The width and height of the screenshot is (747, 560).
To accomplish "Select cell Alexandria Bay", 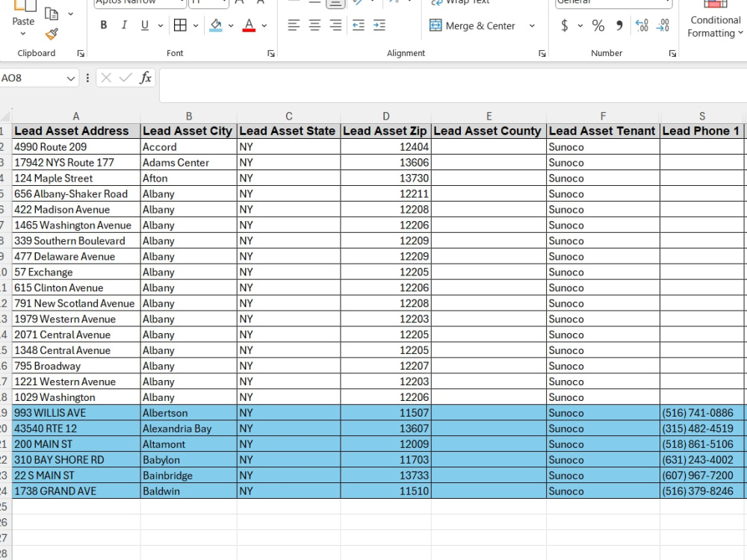I will tap(189, 429).
